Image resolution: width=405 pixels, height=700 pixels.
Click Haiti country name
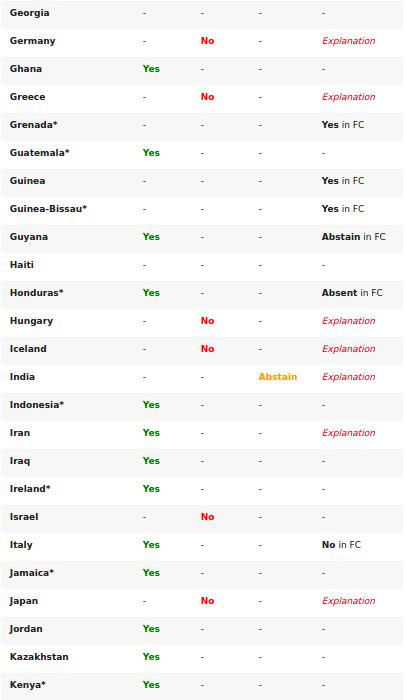(21, 265)
